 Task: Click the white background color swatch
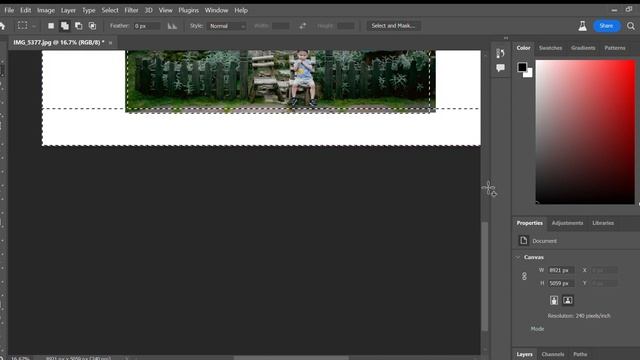click(x=529, y=74)
